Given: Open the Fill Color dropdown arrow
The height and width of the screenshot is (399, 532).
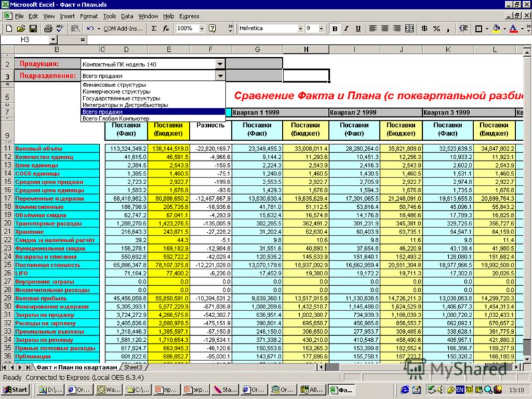Looking at the screenshot, I should point(505,29).
